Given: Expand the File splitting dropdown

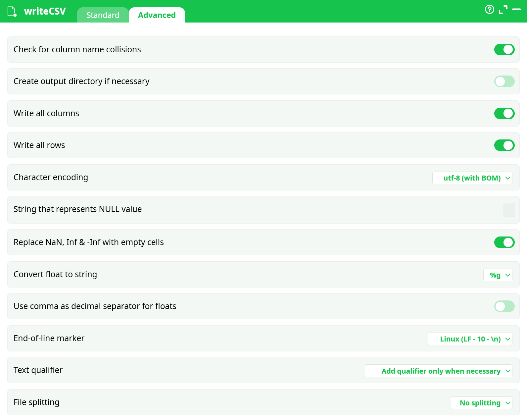Looking at the screenshot, I should pyautogui.click(x=481, y=403).
